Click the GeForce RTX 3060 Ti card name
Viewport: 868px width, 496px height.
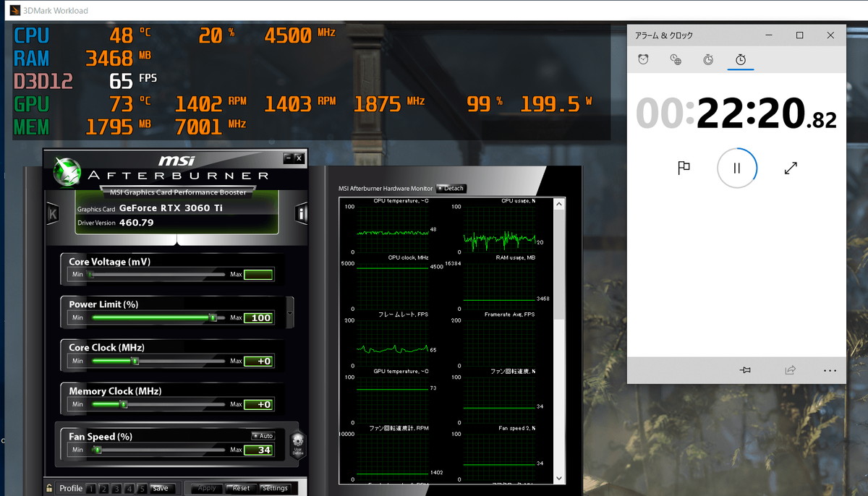click(171, 208)
